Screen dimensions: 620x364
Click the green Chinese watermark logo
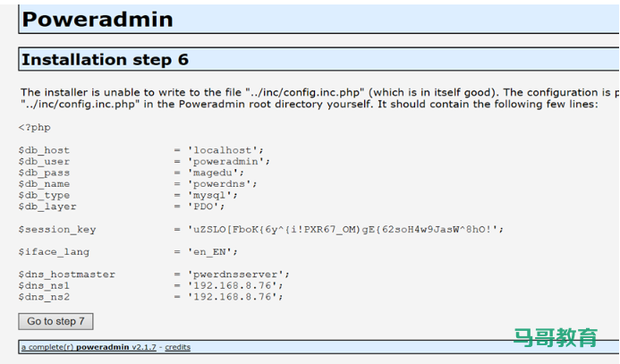[555, 338]
